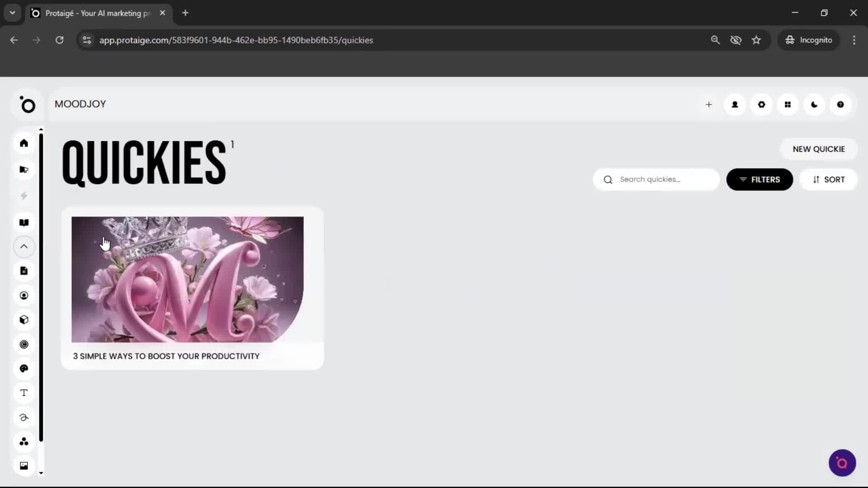Select the 3D cube tool in sidebar
868x488 pixels.
(24, 320)
